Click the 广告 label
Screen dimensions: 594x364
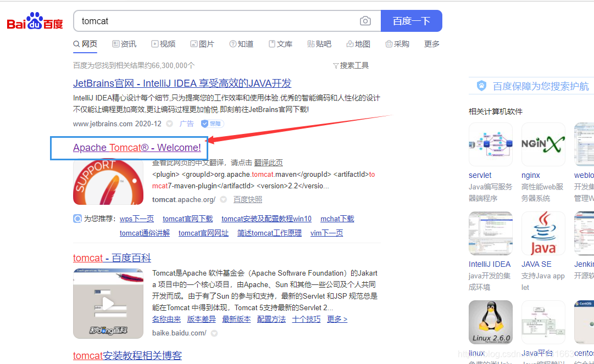[x=186, y=124]
